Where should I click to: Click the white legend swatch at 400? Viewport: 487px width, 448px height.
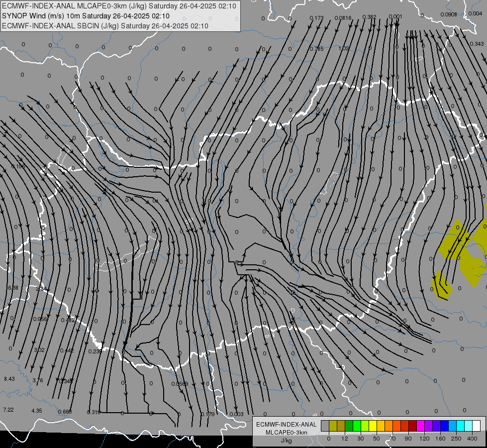477,426
